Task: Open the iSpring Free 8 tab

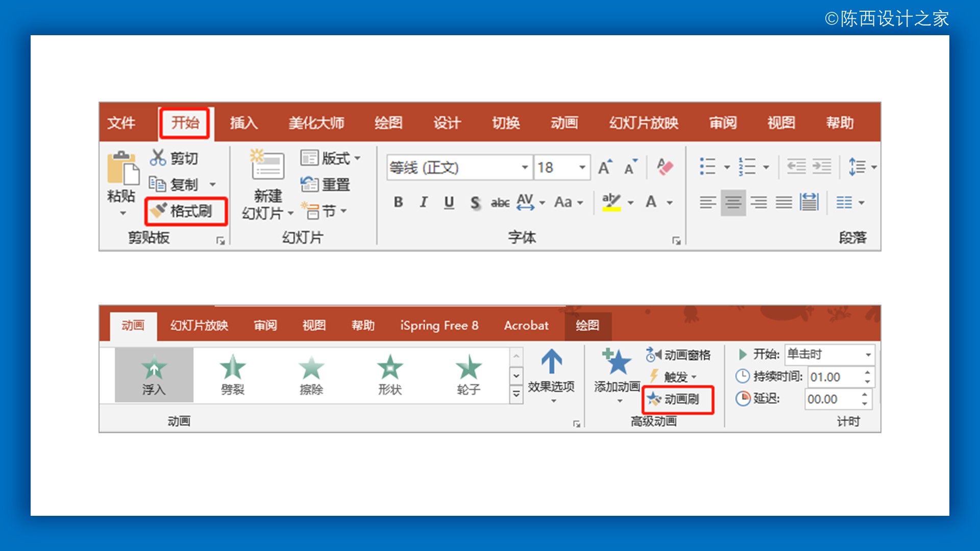Action: [439, 325]
